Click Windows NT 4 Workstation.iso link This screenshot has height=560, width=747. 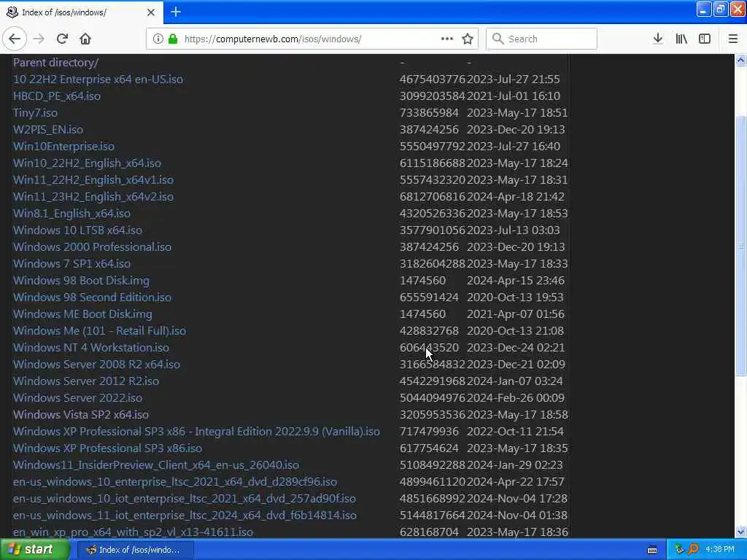(x=91, y=348)
